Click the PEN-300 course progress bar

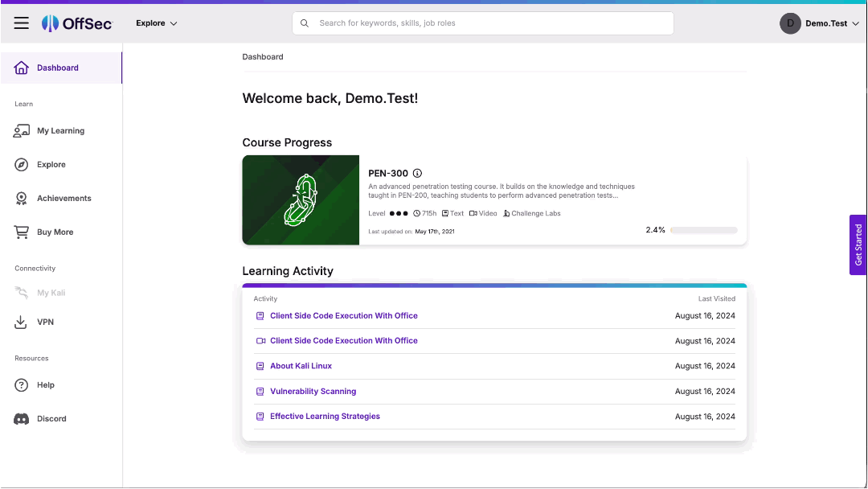point(702,229)
